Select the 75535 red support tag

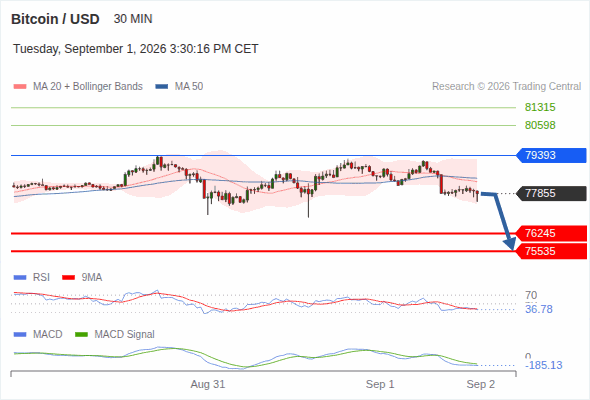coord(551,251)
